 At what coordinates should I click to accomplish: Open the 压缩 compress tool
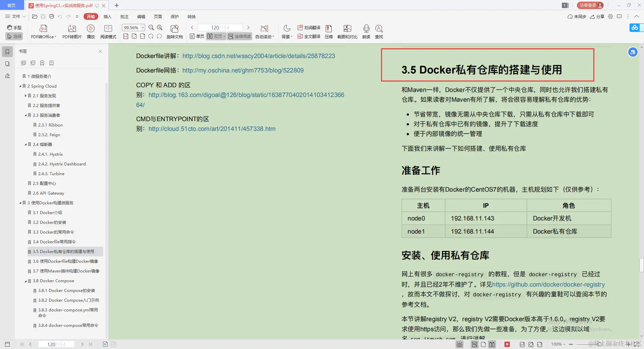tap(329, 32)
